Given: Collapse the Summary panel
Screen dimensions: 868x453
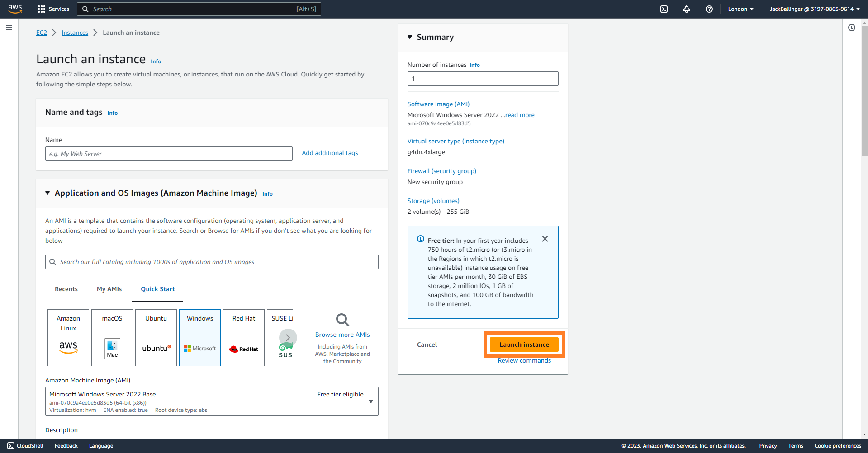Looking at the screenshot, I should click(x=410, y=37).
